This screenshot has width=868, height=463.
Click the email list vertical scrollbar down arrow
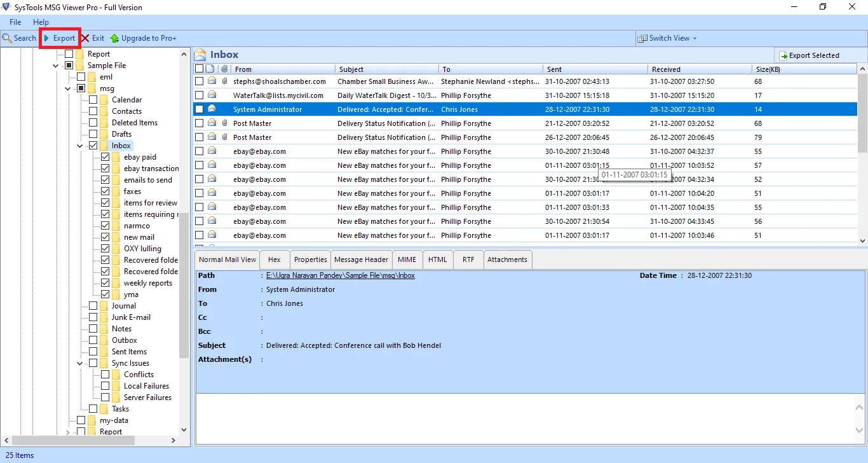coord(862,241)
